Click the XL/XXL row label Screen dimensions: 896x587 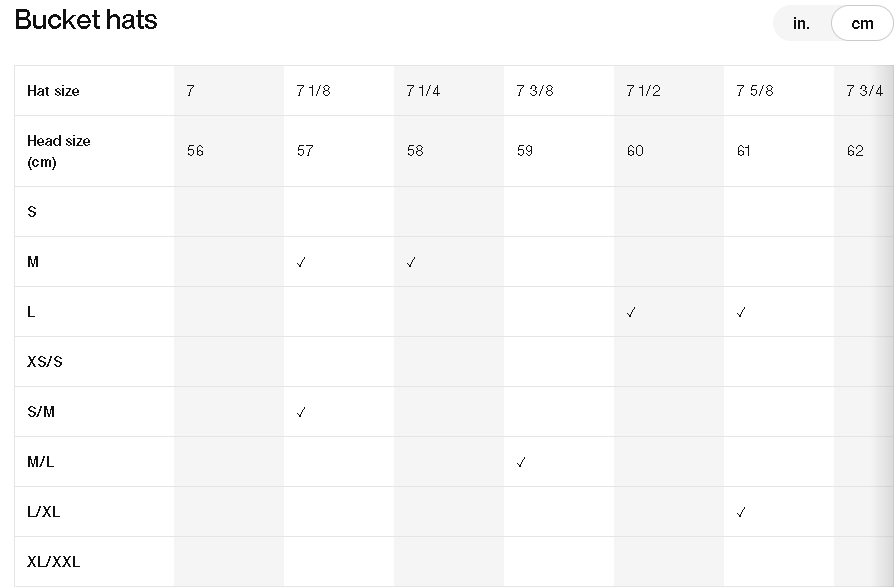(53, 562)
